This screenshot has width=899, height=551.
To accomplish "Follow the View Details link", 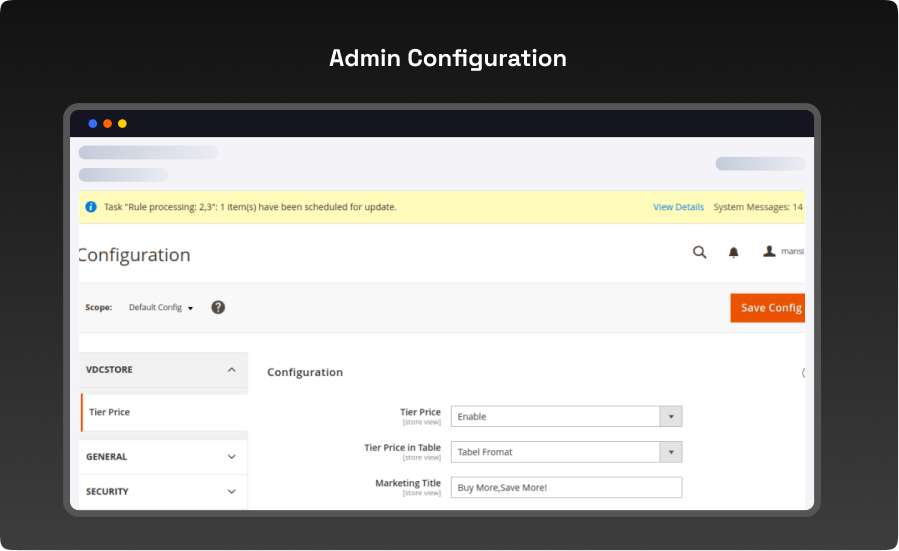I will point(678,207).
